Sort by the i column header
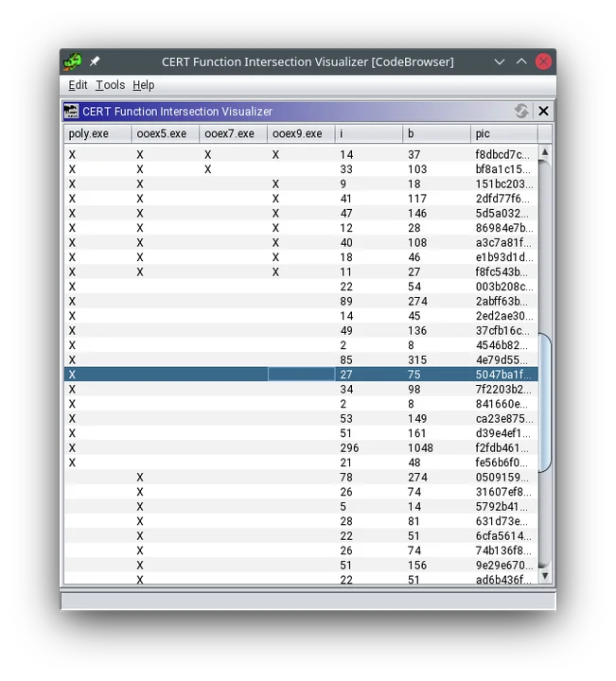616x681 pixels. tap(369, 133)
